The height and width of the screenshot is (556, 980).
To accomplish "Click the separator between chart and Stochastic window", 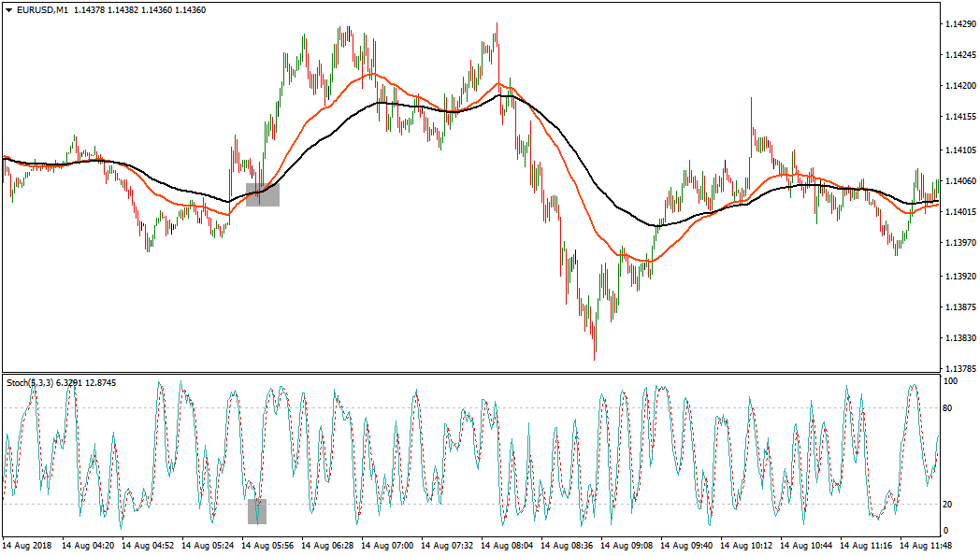I will coord(468,373).
